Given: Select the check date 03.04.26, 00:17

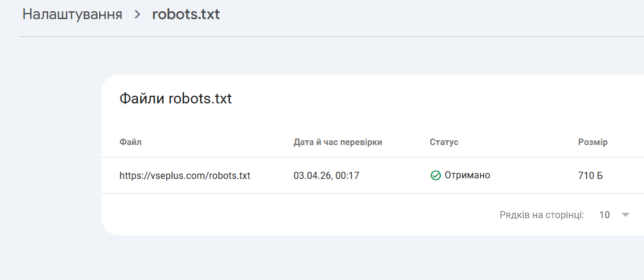Looking at the screenshot, I should [x=326, y=175].
